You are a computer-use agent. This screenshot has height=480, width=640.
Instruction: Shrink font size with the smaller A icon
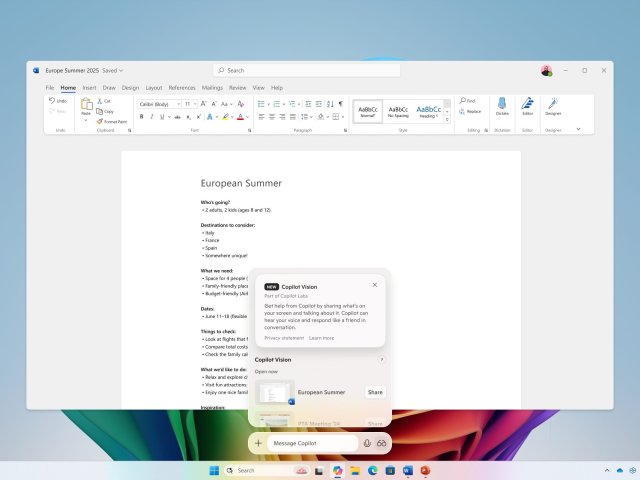(214, 104)
